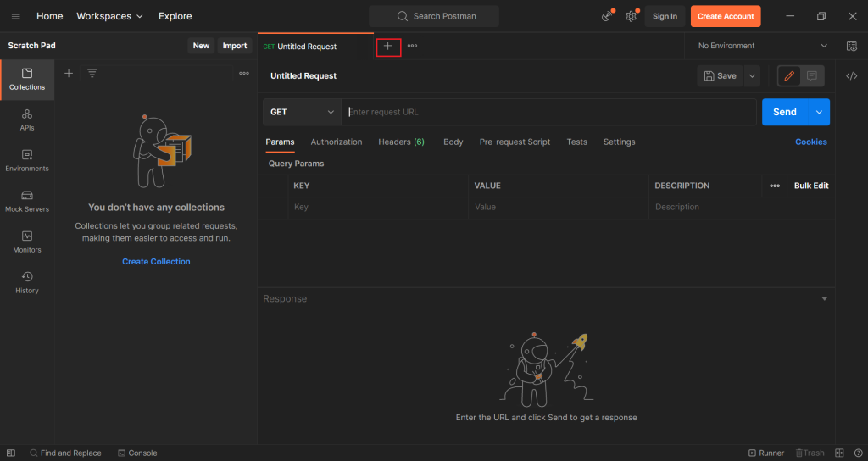Open a new request tab with the plus icon
Image resolution: width=868 pixels, height=461 pixels.
pos(388,47)
